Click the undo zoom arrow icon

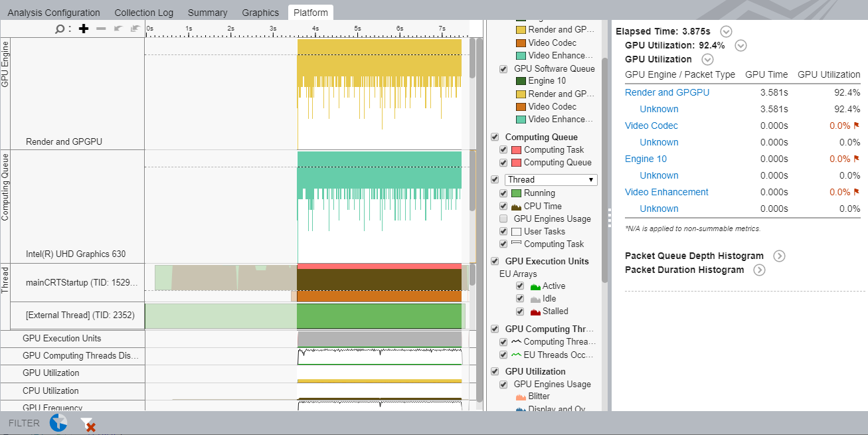click(x=118, y=29)
